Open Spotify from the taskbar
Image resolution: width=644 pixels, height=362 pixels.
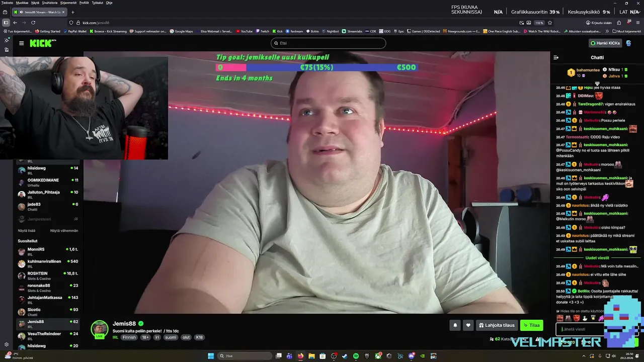coord(356,356)
